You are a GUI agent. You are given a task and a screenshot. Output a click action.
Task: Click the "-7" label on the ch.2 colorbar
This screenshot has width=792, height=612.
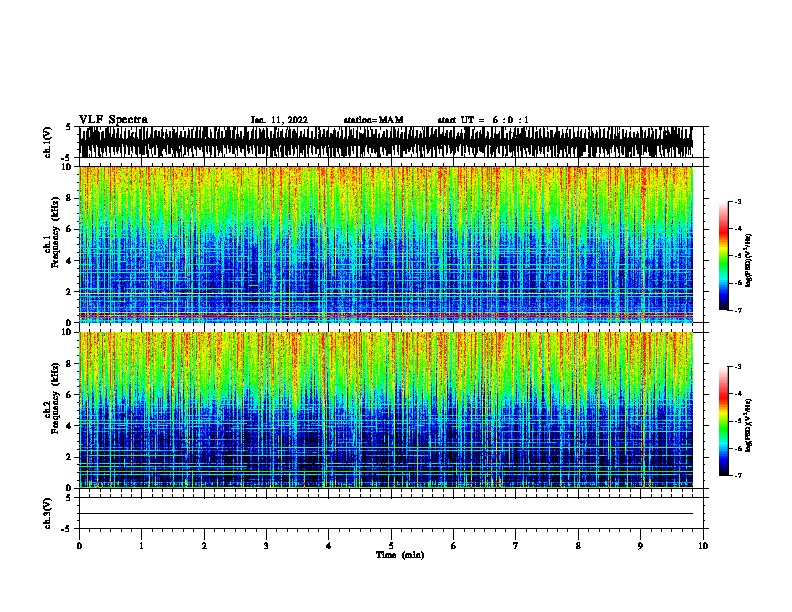pos(737,476)
